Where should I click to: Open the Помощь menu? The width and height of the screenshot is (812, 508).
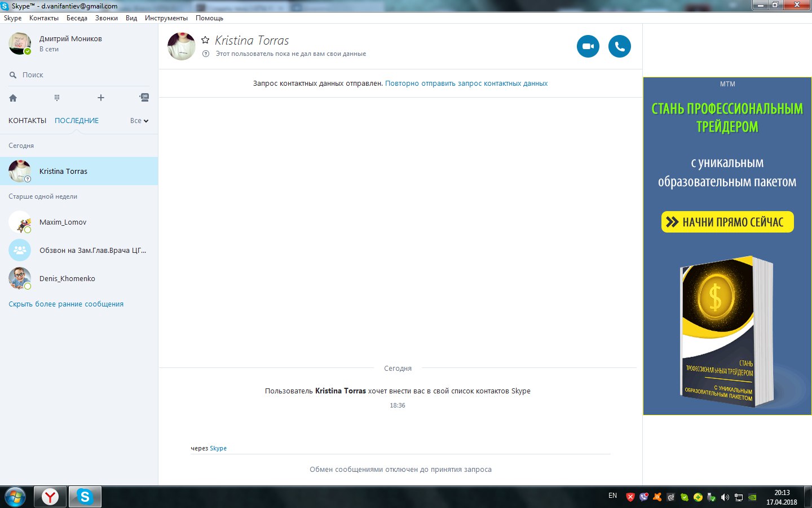[x=209, y=18]
